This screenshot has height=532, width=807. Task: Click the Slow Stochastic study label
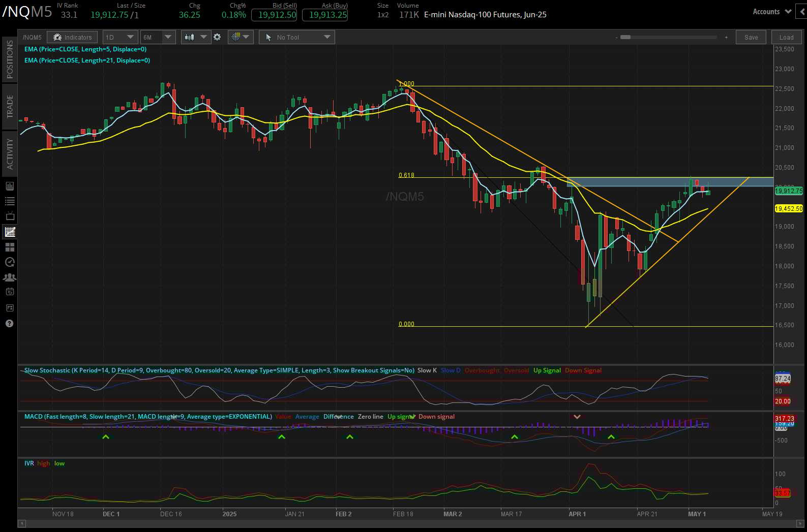(219, 370)
